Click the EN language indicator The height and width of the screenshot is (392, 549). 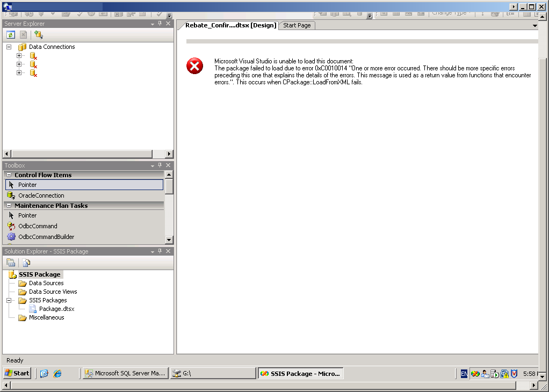tap(464, 374)
